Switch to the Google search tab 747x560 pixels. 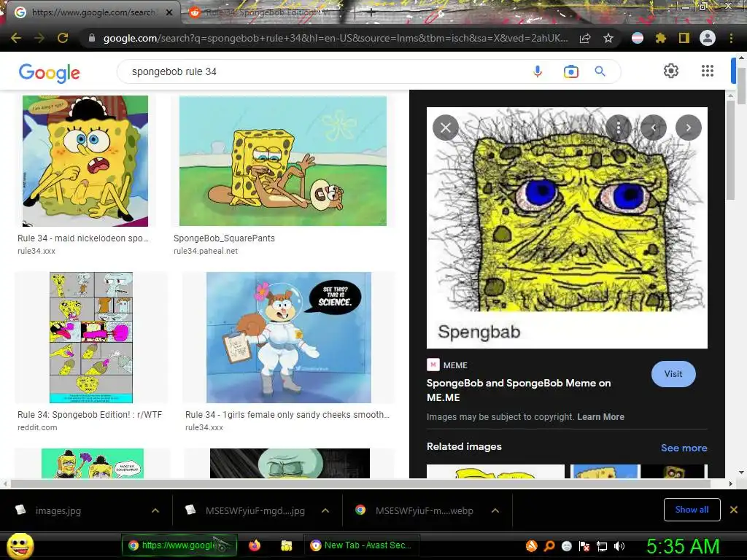pyautogui.click(x=90, y=12)
